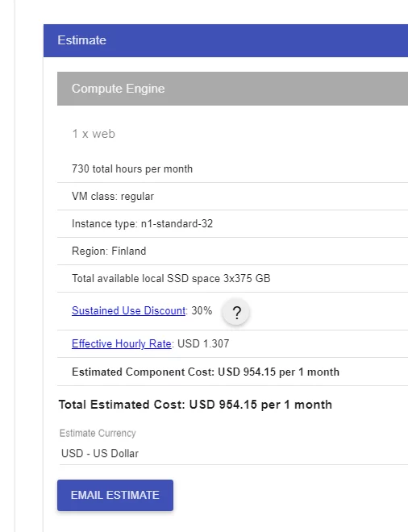Click the Estimate panel header

226,40
